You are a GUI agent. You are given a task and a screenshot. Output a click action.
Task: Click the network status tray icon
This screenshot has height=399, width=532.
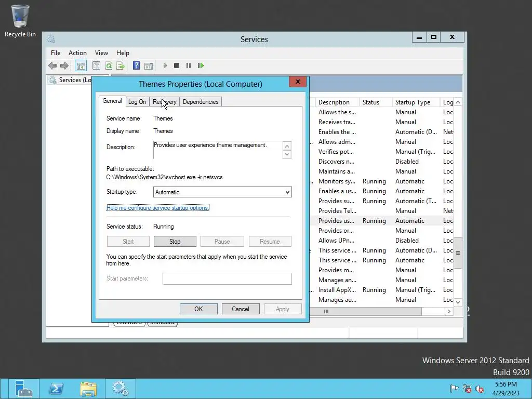(467, 389)
